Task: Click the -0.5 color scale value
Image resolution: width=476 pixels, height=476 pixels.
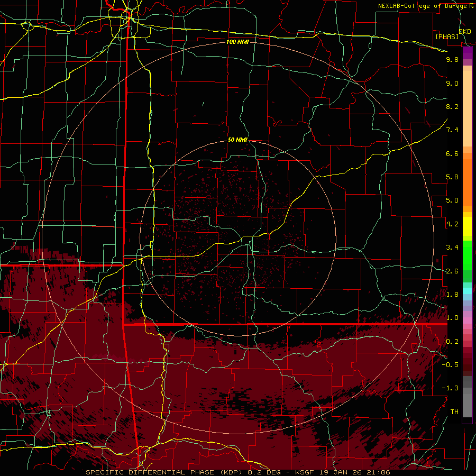Action: point(450,364)
